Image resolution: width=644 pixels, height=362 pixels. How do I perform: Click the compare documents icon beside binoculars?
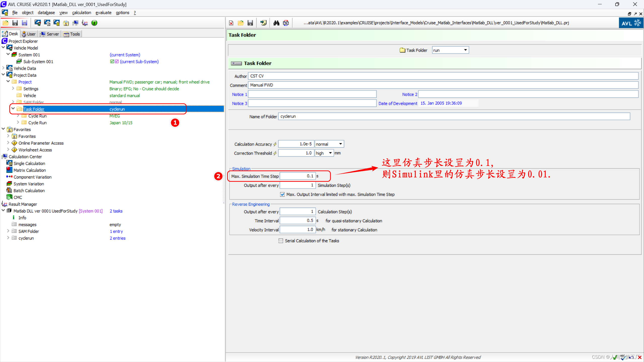click(286, 23)
